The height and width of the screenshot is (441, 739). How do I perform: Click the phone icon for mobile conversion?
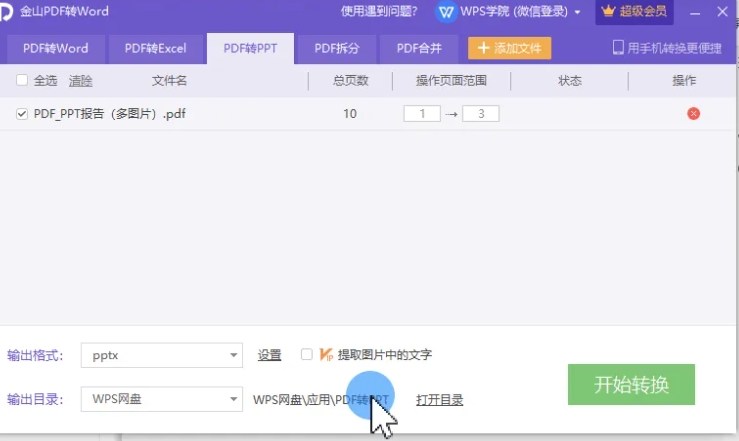[x=618, y=48]
